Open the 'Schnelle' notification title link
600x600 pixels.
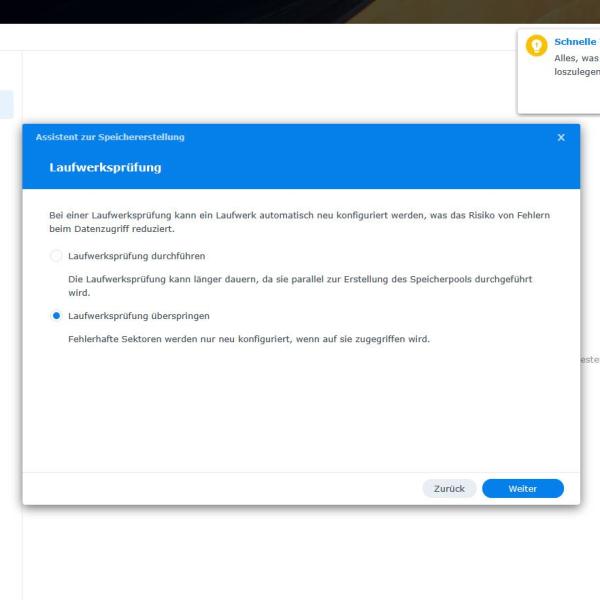[x=576, y=42]
